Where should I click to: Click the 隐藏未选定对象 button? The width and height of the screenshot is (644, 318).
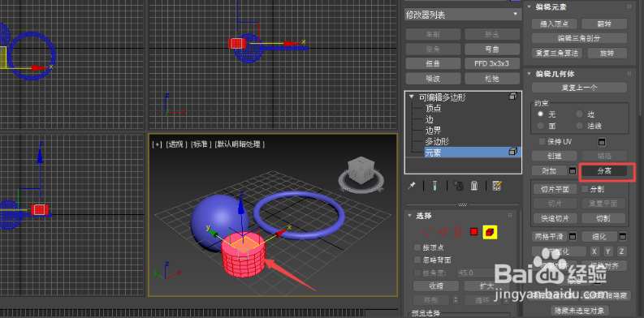580,311
